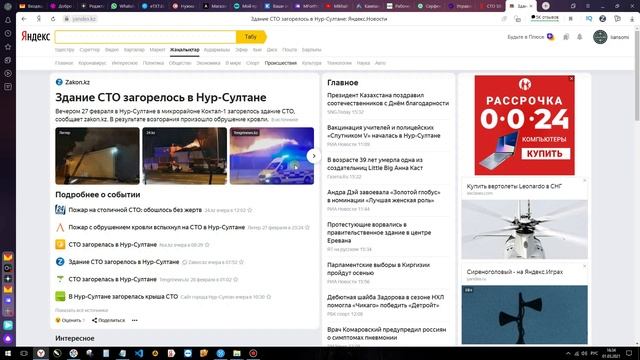Go back using the browser back arrow
The height and width of the screenshot is (360, 640).
24,19
